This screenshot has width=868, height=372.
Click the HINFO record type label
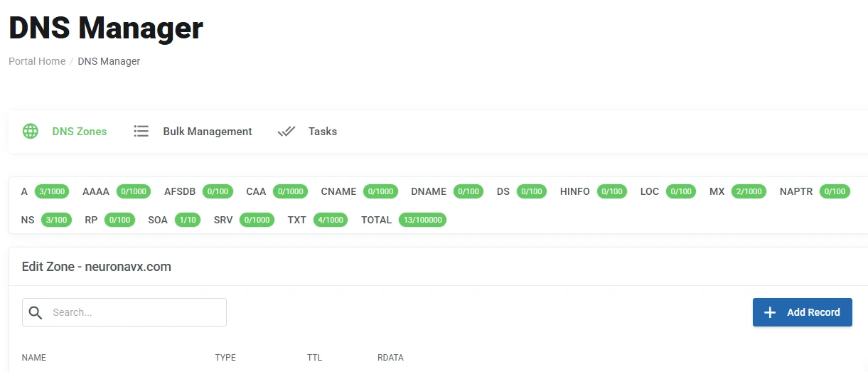(575, 191)
